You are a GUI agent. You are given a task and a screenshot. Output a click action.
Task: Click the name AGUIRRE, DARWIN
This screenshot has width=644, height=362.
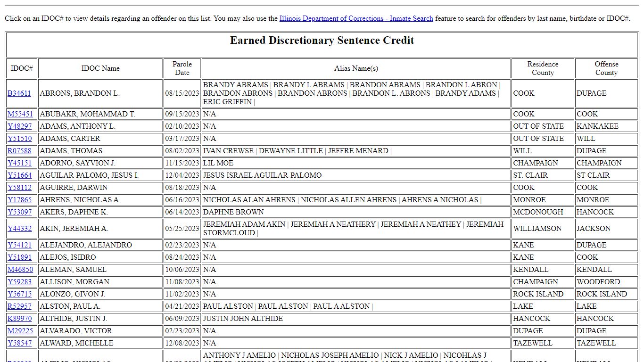click(x=74, y=188)
